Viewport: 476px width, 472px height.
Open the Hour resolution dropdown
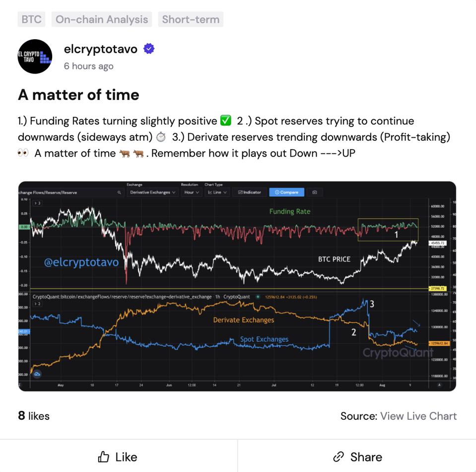(x=191, y=192)
